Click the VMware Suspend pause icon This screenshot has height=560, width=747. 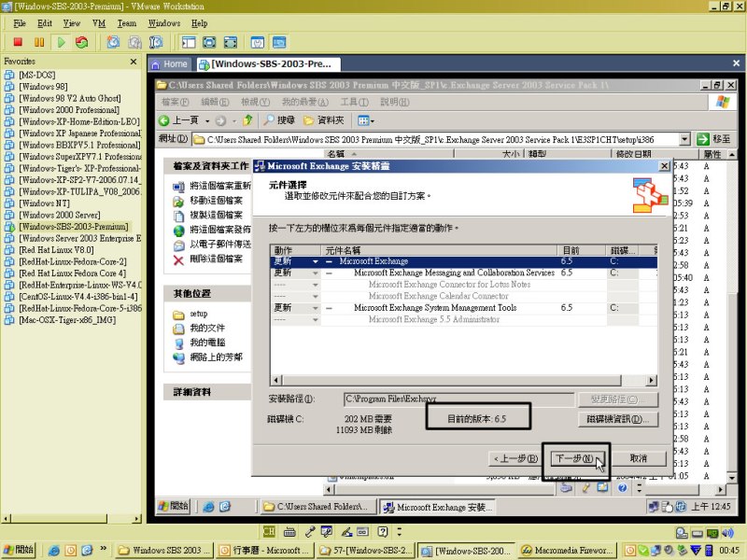[39, 42]
